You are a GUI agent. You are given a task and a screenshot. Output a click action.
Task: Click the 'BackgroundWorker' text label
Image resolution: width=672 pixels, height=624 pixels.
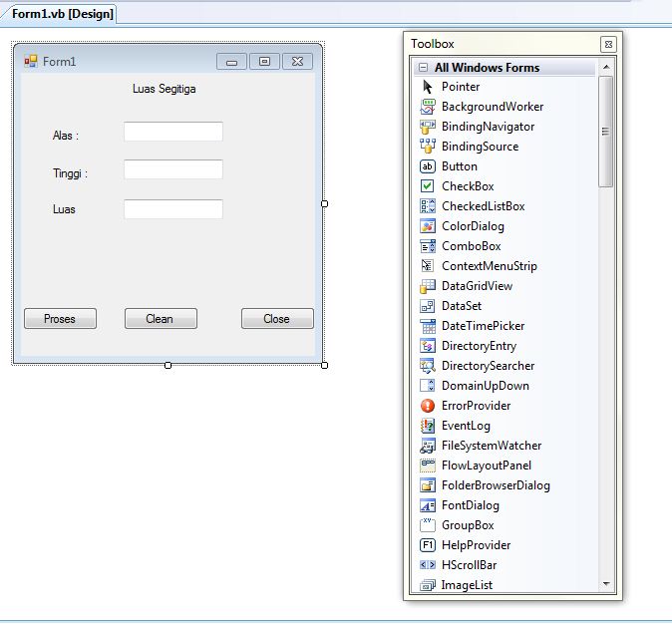click(493, 107)
